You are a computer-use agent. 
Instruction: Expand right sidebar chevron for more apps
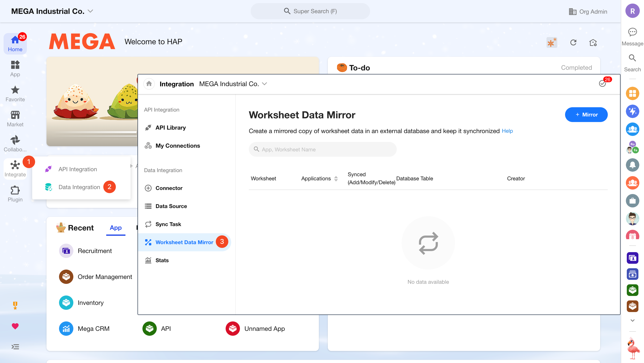tap(632, 320)
